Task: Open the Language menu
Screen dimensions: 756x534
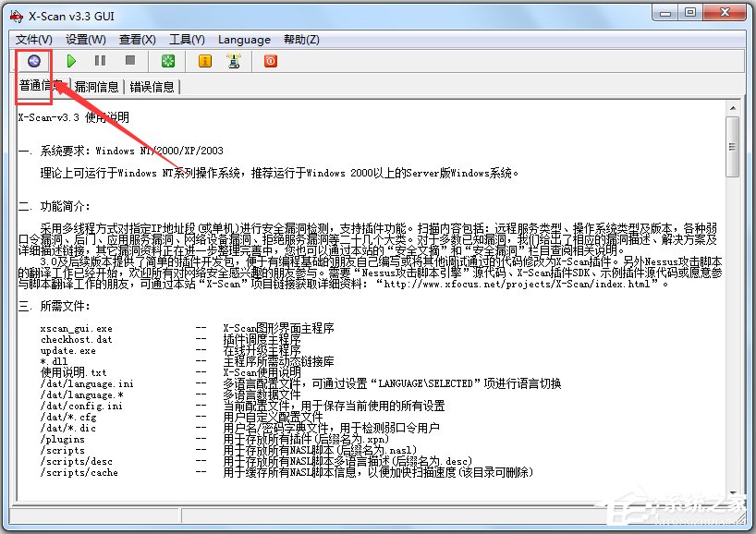Action: [x=244, y=40]
